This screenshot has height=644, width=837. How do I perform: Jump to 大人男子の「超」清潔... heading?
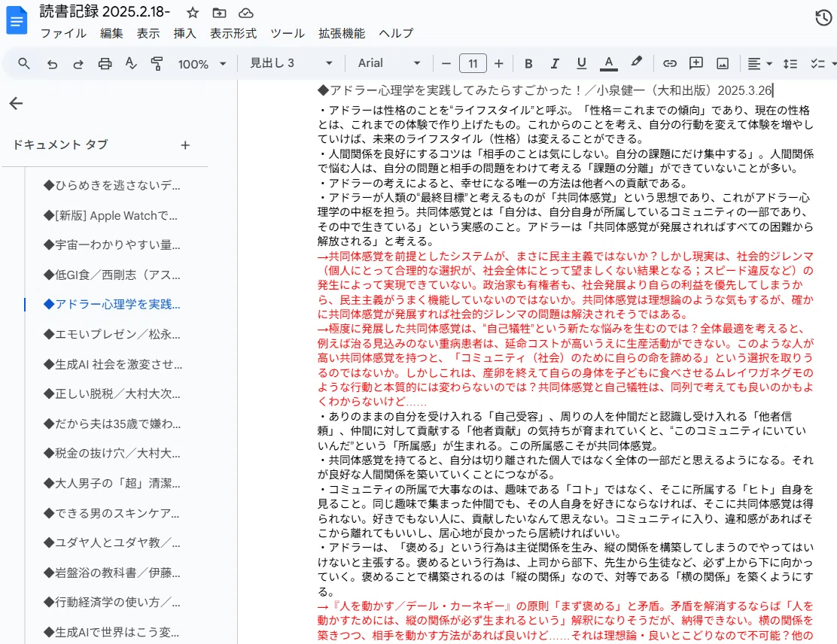coord(112,484)
